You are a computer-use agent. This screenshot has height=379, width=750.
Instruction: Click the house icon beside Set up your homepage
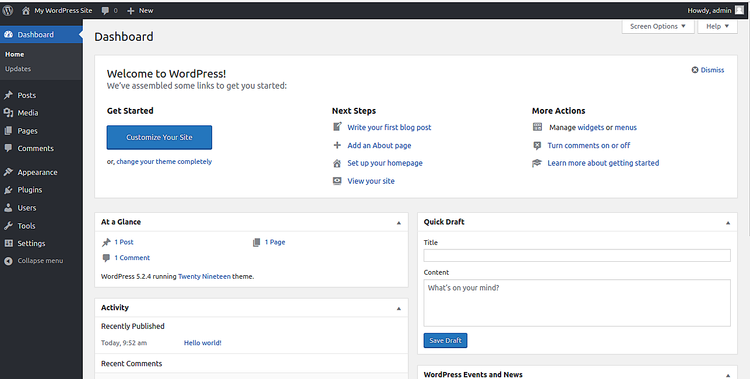(x=337, y=163)
